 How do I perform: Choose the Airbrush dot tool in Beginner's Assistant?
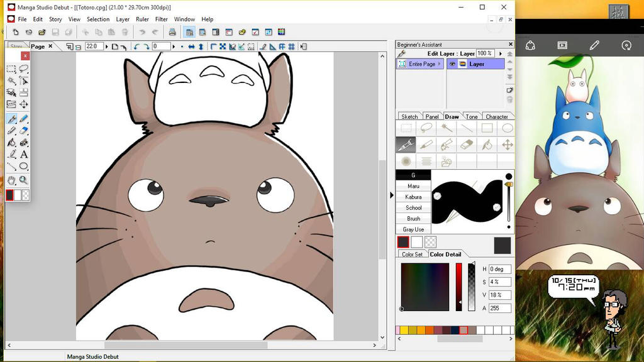406,162
